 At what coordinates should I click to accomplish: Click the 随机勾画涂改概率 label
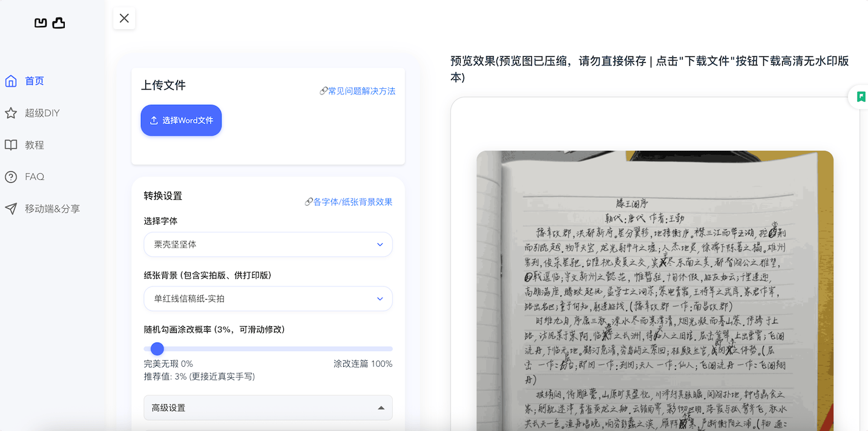[x=214, y=330]
